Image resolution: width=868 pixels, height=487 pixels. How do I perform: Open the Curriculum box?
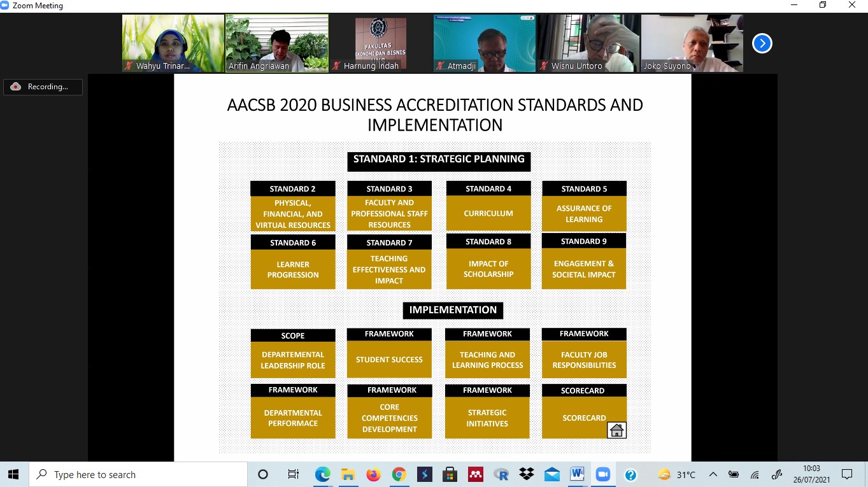click(488, 213)
